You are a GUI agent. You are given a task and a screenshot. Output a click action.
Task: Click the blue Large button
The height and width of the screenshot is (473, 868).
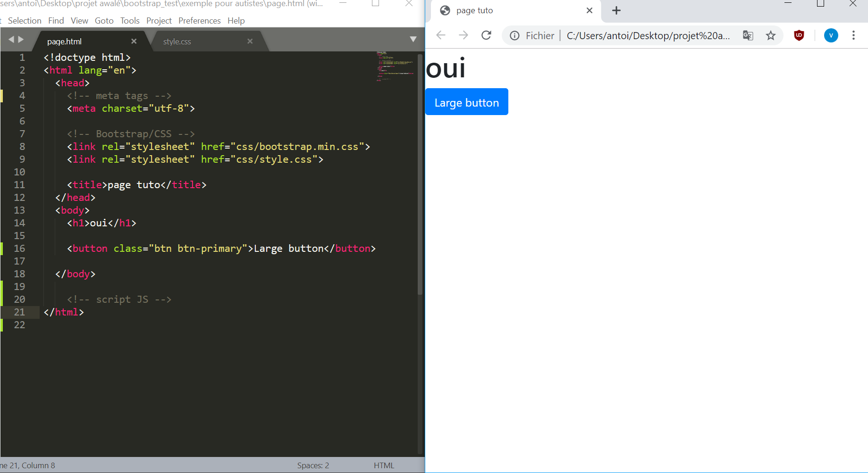[467, 102]
